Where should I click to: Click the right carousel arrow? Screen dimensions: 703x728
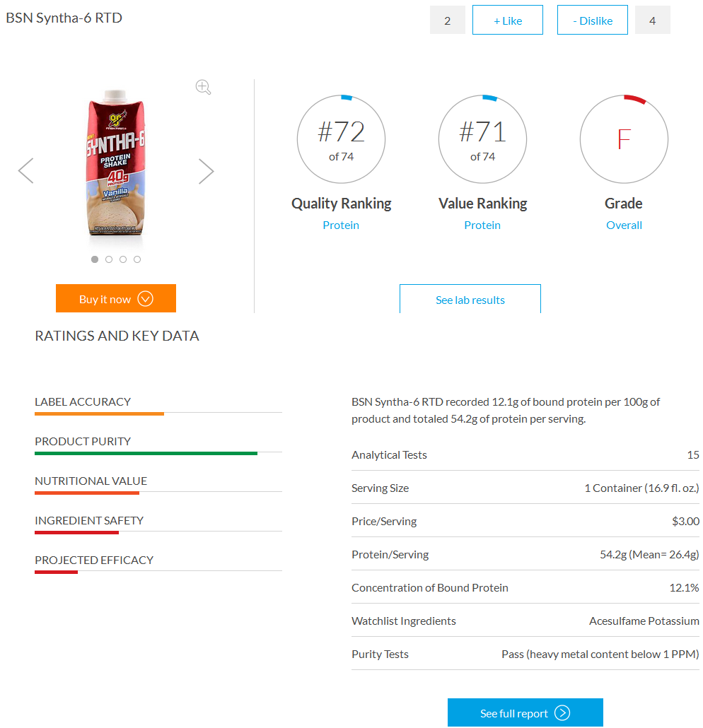click(206, 170)
